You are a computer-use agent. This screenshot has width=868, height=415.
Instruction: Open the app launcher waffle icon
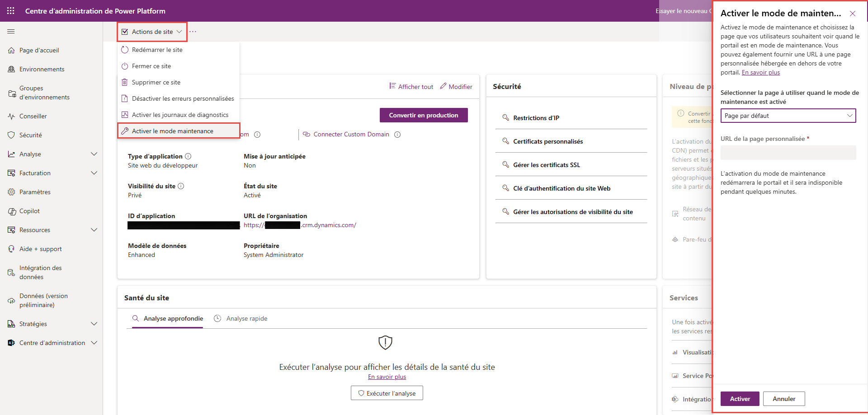11,11
